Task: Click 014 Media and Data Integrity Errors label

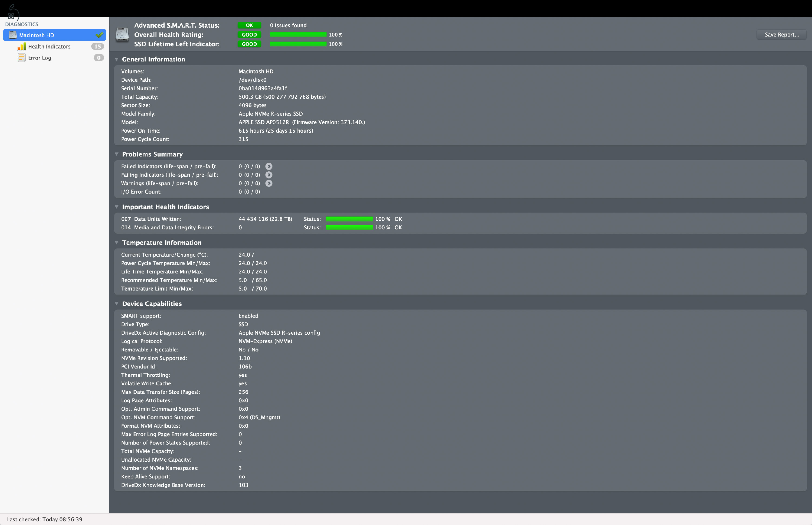Action: [167, 227]
